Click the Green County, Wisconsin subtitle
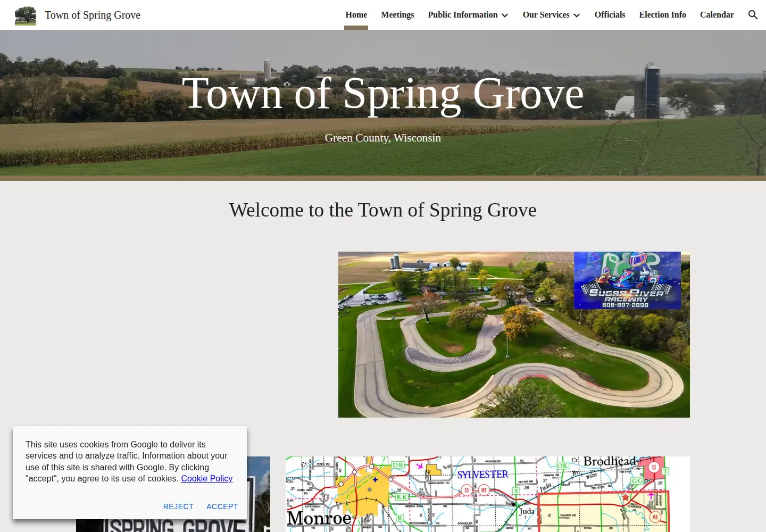Screen dimensions: 766x532 [383, 138]
